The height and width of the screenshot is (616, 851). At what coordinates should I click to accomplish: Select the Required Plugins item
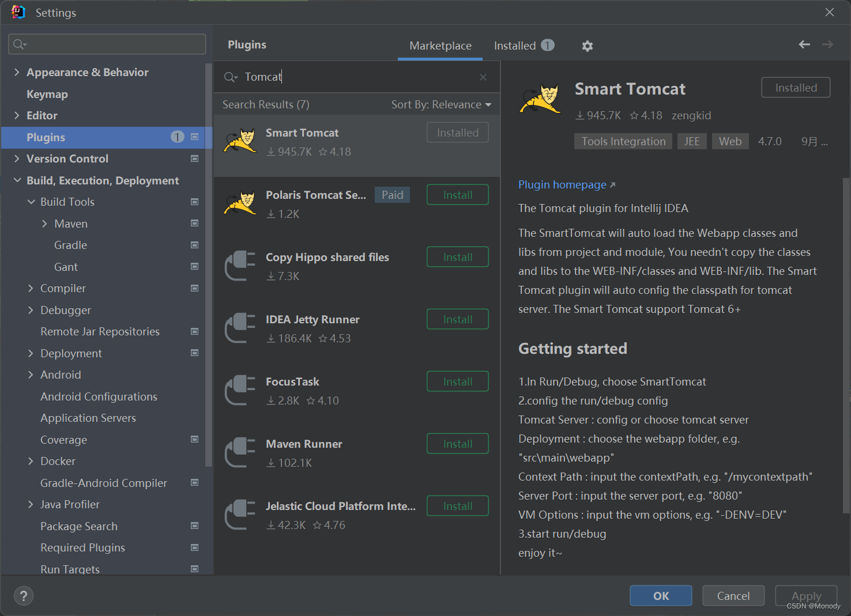pos(82,547)
